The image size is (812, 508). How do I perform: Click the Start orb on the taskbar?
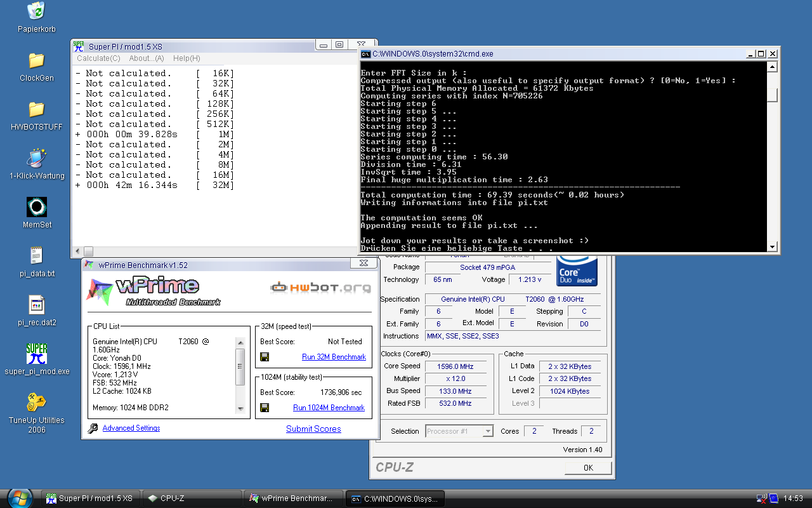[x=19, y=498]
